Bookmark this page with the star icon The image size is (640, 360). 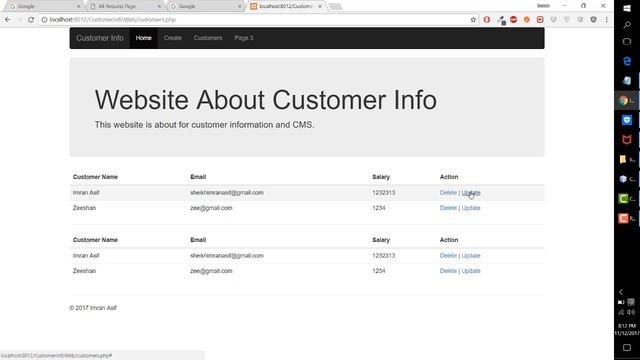coord(473,20)
